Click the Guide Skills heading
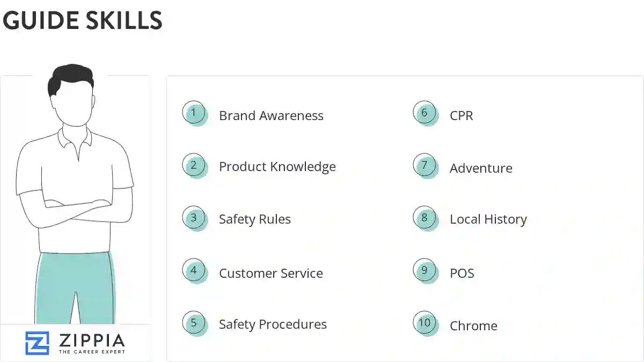 82,20
